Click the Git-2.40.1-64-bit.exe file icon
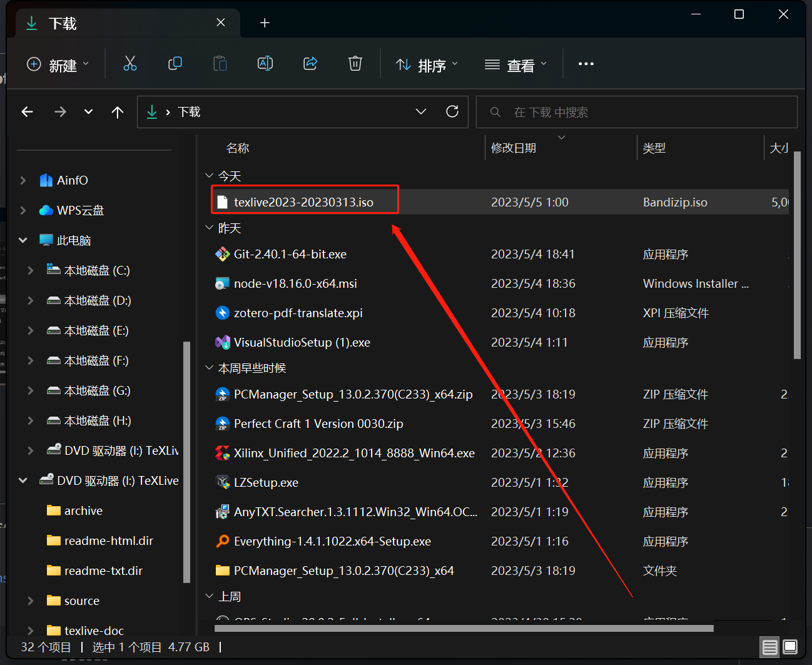Viewport: 812px width, 665px height. pyautogui.click(x=222, y=254)
